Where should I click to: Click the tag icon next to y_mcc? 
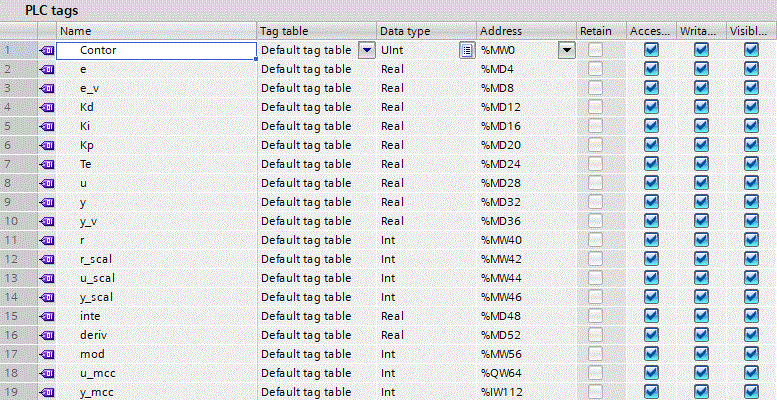pos(47,392)
